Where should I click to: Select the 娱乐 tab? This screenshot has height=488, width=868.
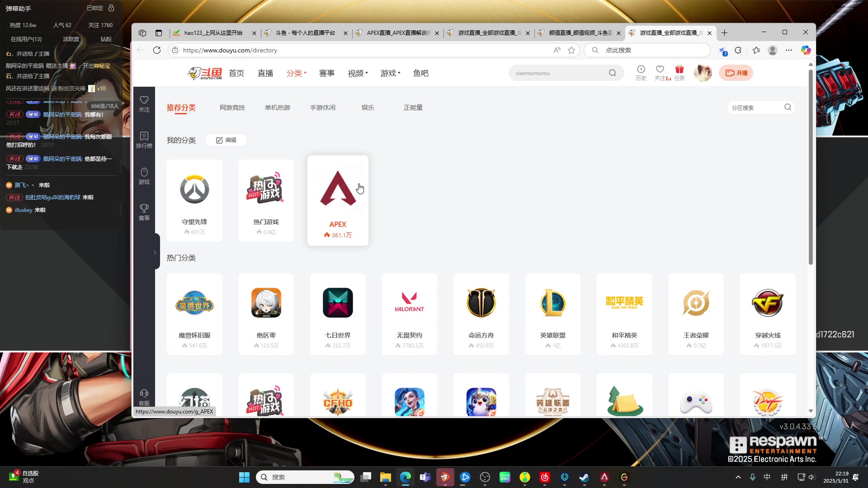click(368, 108)
